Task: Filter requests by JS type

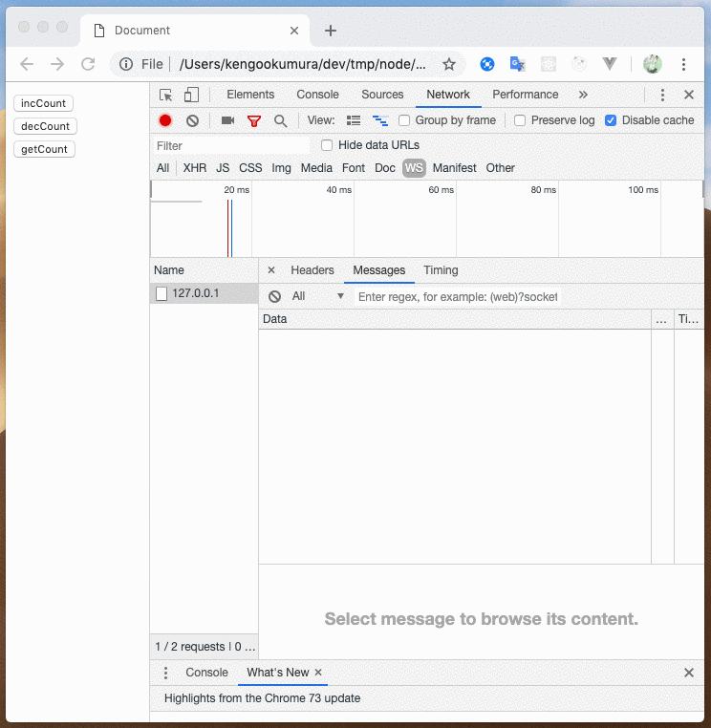Action: coord(223,168)
